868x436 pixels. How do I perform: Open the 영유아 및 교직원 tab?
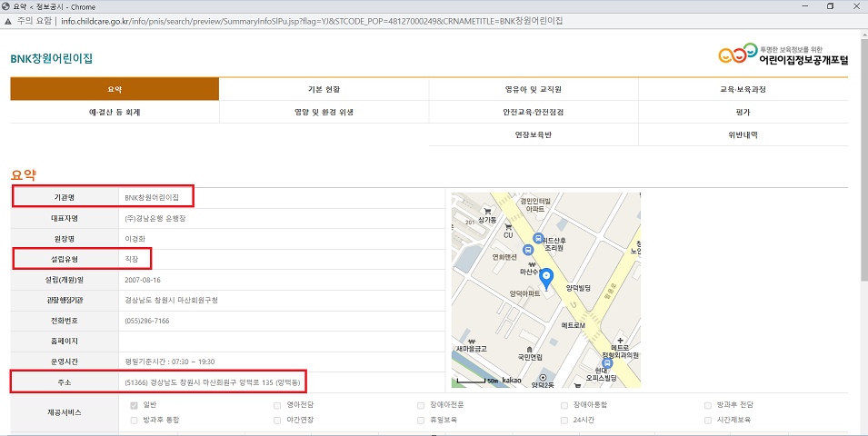[534, 89]
